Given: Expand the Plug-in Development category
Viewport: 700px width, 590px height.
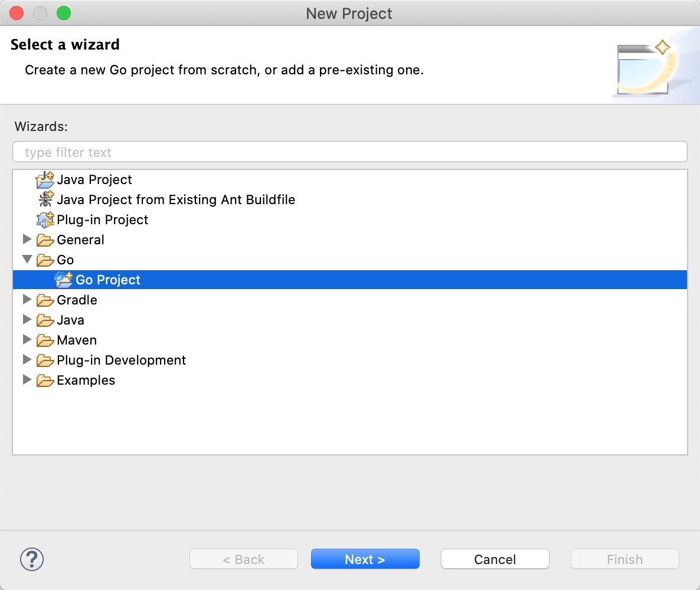Looking at the screenshot, I should click(27, 360).
